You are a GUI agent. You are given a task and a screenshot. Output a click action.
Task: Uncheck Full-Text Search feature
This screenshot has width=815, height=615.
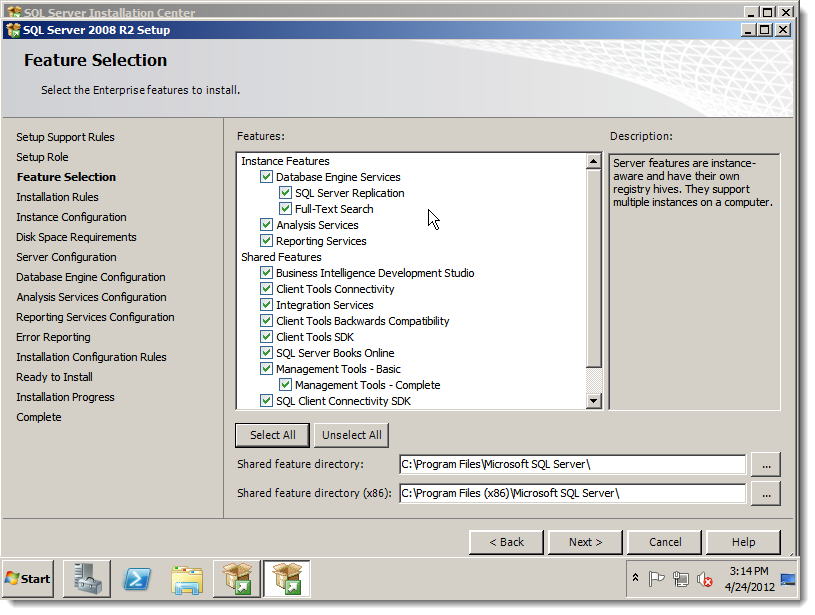click(285, 209)
